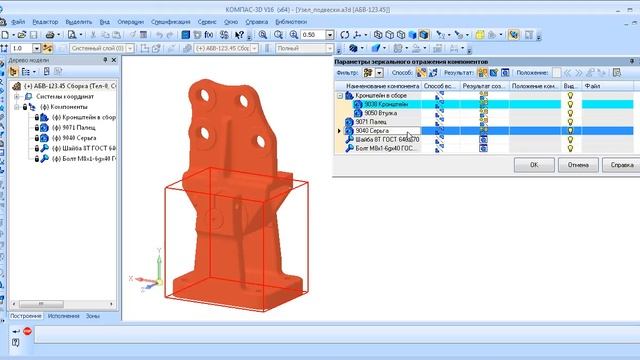Open the zoom scale 0.50 dropdown

tap(330, 35)
